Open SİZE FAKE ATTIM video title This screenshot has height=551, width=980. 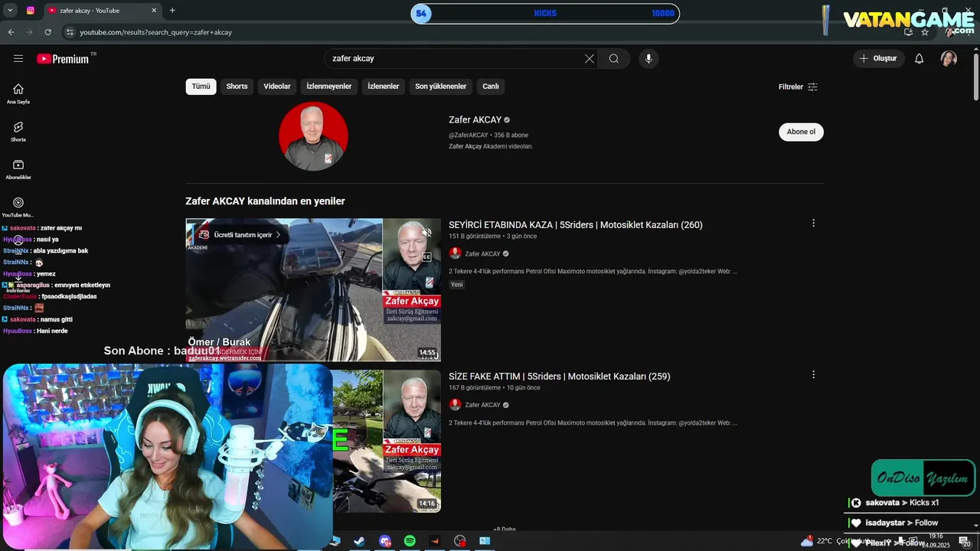[560, 377]
